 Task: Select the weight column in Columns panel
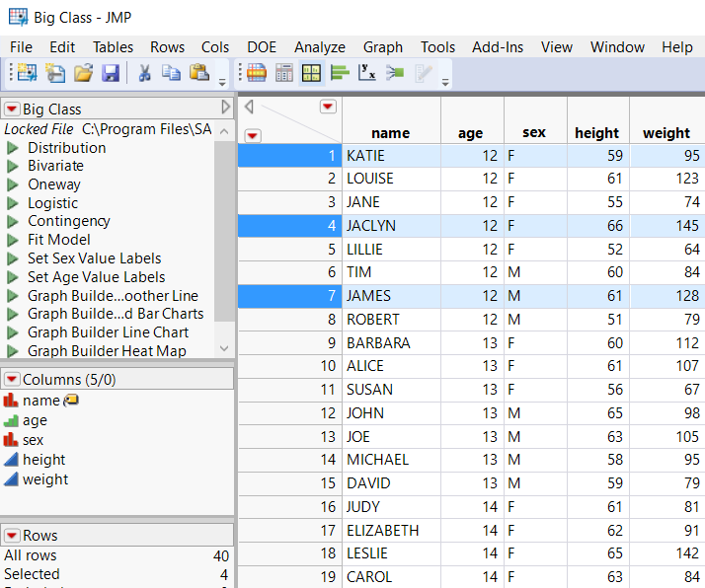coord(45,479)
